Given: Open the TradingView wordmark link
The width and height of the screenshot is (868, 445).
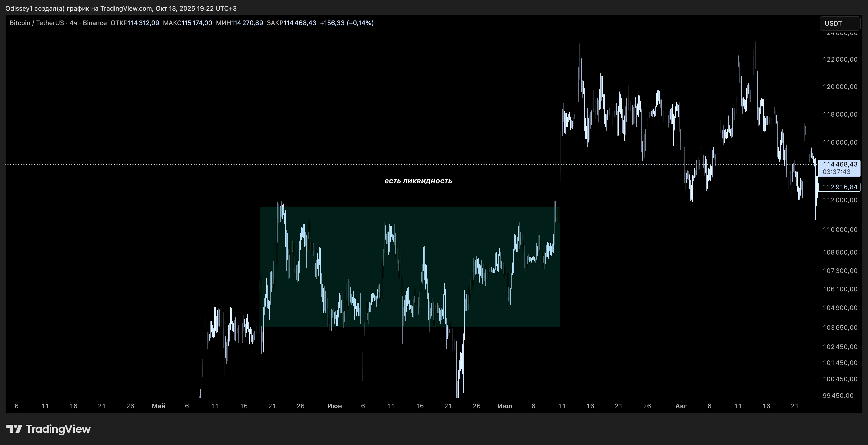Looking at the screenshot, I should pyautogui.click(x=58, y=429).
